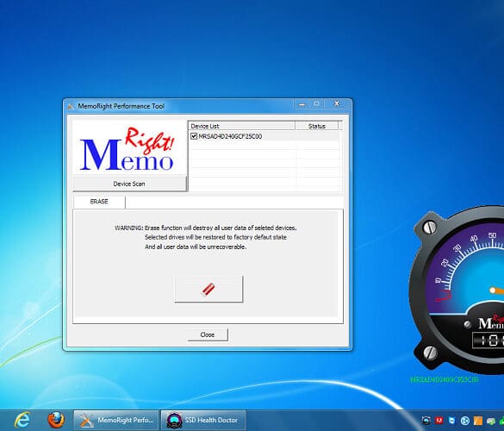Select the ERASE tab
This screenshot has height=431, width=504.
click(99, 202)
